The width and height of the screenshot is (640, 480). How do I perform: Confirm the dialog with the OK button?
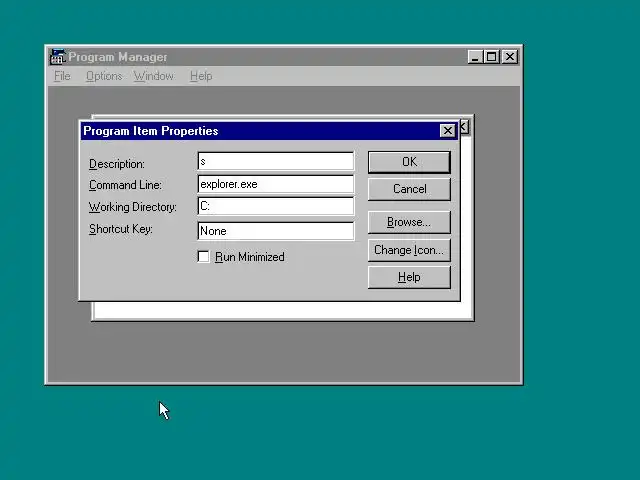click(x=409, y=162)
